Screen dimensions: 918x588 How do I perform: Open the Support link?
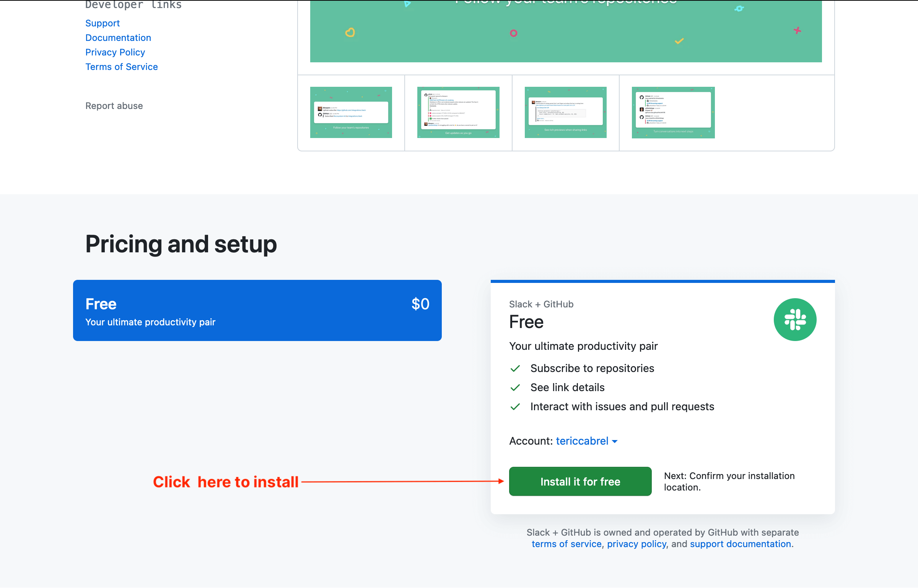tap(102, 23)
